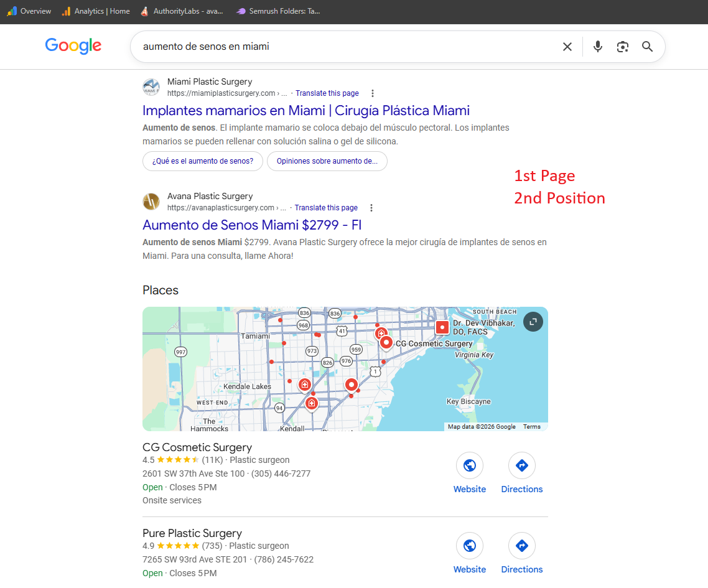Click Avana Plastic Surgery site favicon

point(151,202)
